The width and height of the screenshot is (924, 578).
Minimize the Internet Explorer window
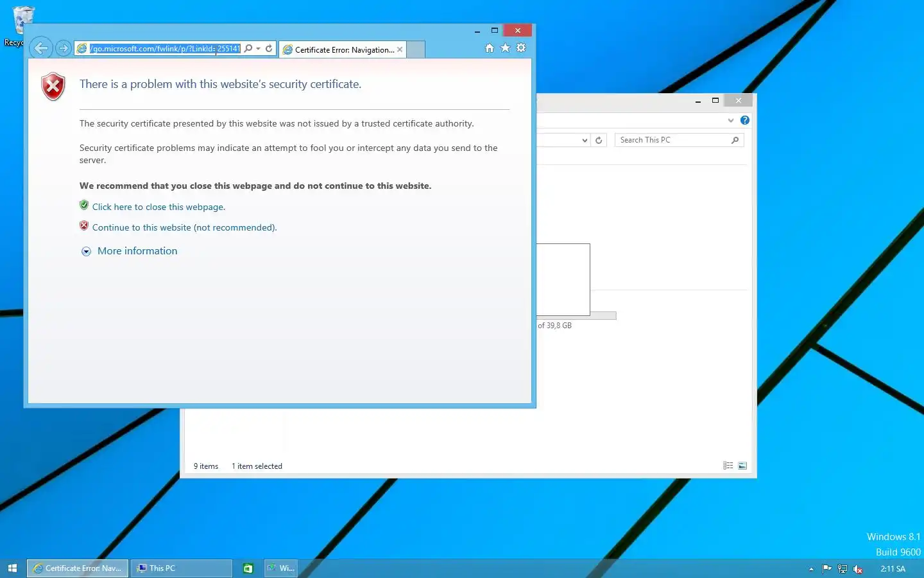(477, 31)
